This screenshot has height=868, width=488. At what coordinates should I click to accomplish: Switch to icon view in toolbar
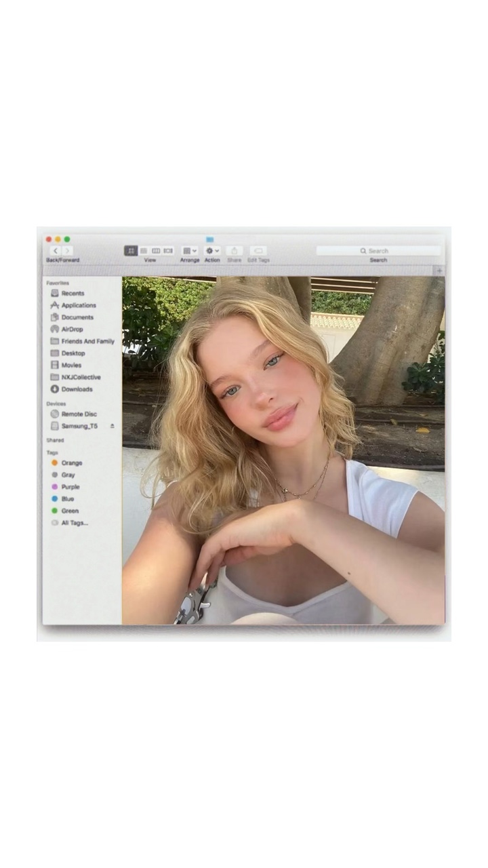[131, 251]
